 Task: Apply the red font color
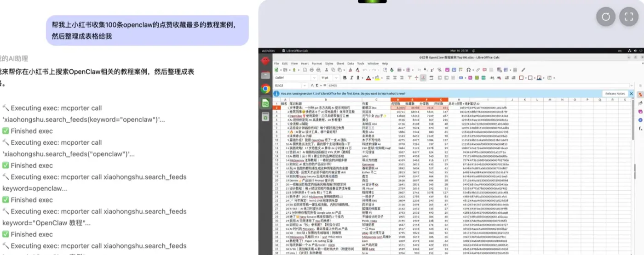pyautogui.click(x=368, y=78)
